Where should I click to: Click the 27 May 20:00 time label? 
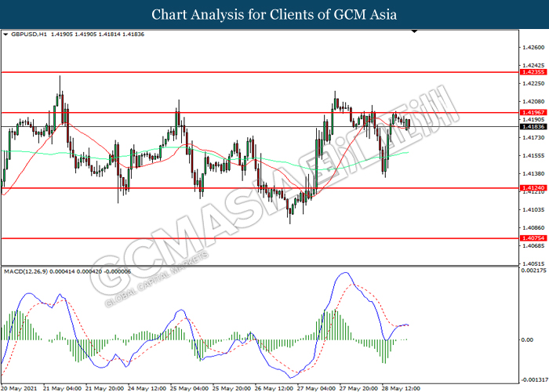[358, 389]
